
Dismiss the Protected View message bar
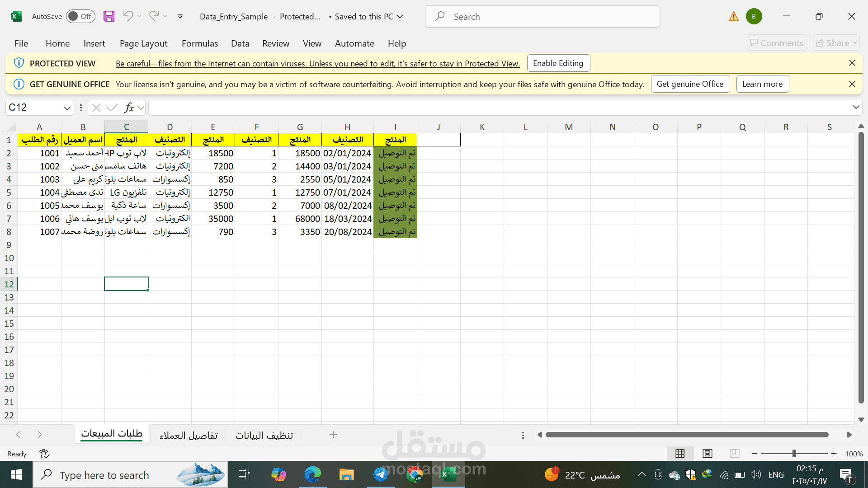click(852, 63)
